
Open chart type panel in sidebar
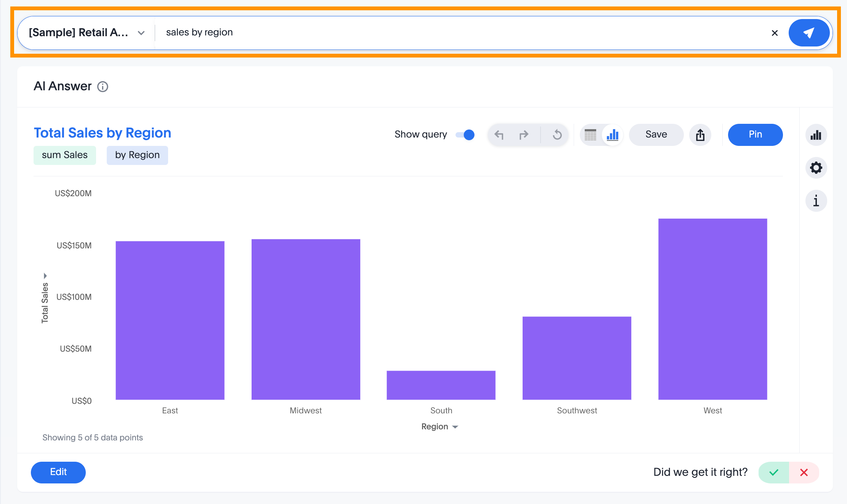point(816,135)
